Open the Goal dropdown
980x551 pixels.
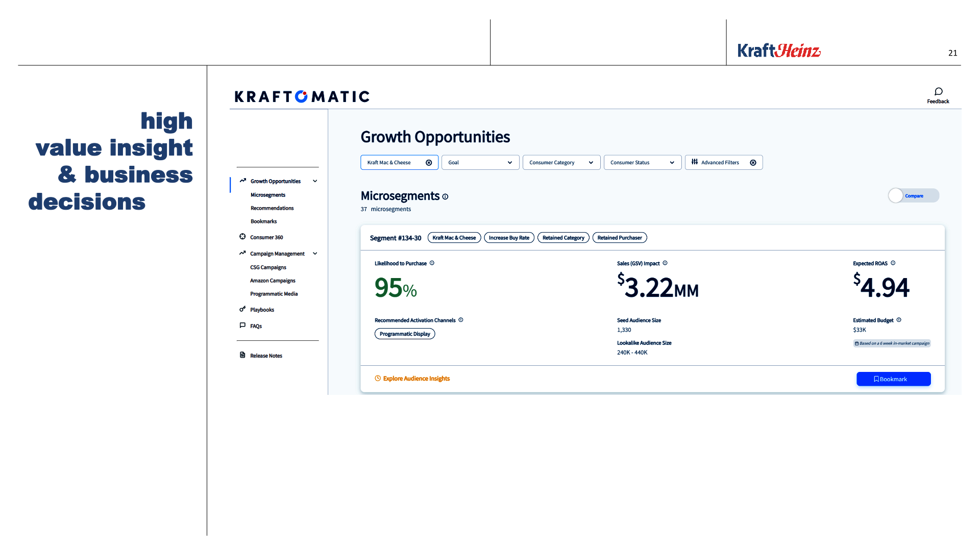point(480,163)
